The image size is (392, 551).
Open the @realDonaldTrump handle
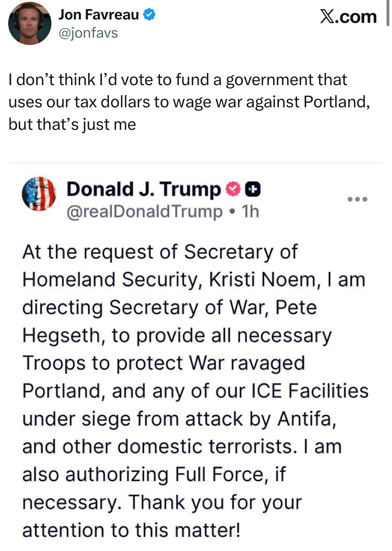coord(144,212)
